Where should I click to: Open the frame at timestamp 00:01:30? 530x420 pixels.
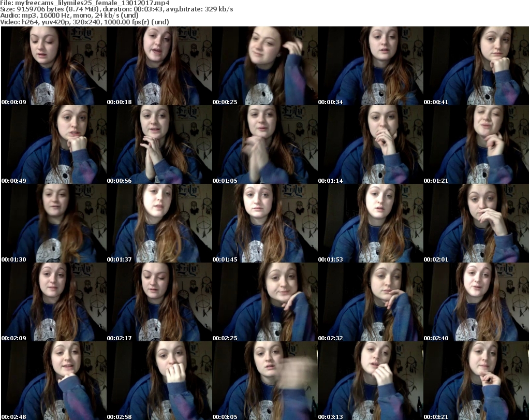(x=54, y=223)
